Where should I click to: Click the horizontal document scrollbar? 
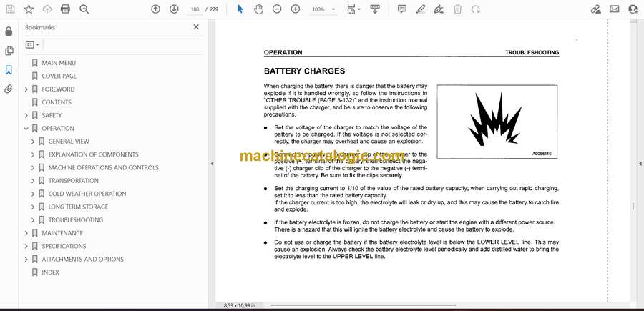coord(363,305)
